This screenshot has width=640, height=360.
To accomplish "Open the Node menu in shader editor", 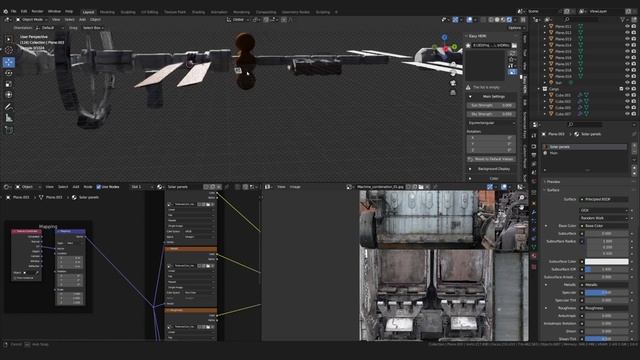I will pos(88,187).
